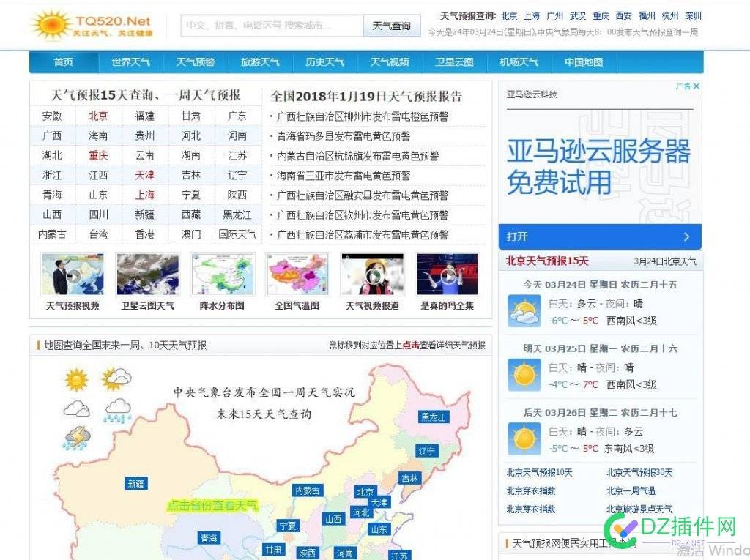Open the 天气视频 menu item
Viewport: 750px width, 560px height.
pos(390,62)
